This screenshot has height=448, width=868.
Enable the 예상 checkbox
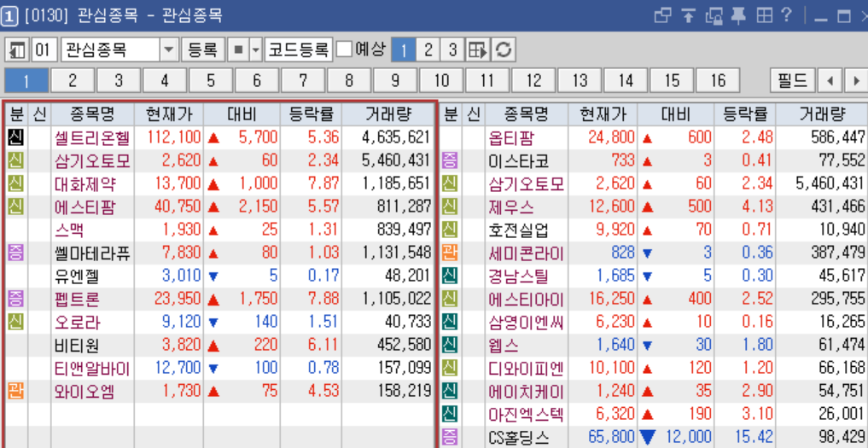pos(344,49)
